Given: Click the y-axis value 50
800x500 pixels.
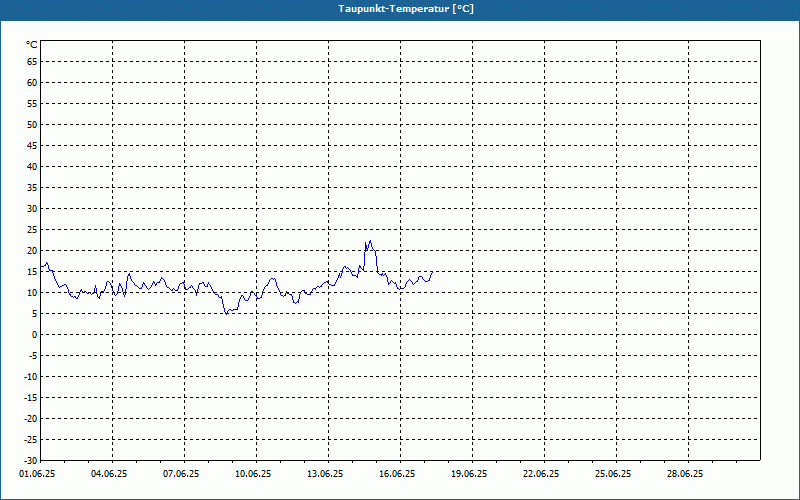Looking at the screenshot, I should coord(32,124).
